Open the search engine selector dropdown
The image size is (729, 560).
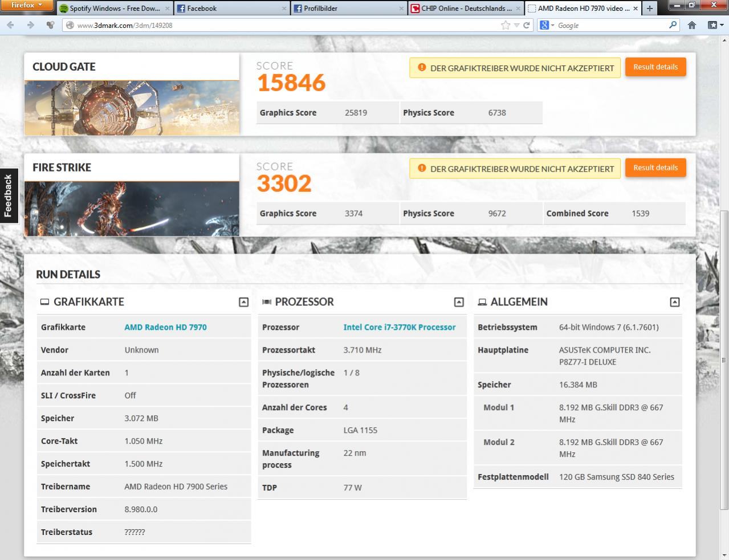click(x=552, y=26)
